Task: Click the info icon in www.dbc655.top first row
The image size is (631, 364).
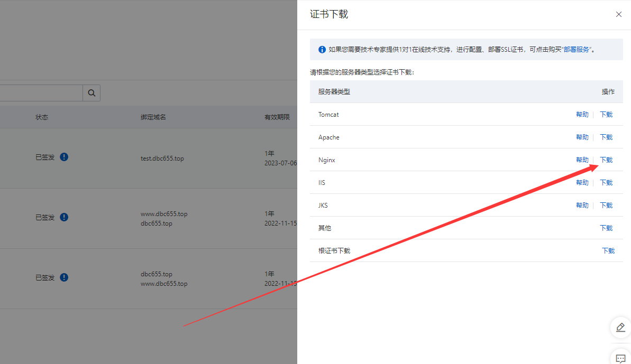Action: tap(64, 217)
